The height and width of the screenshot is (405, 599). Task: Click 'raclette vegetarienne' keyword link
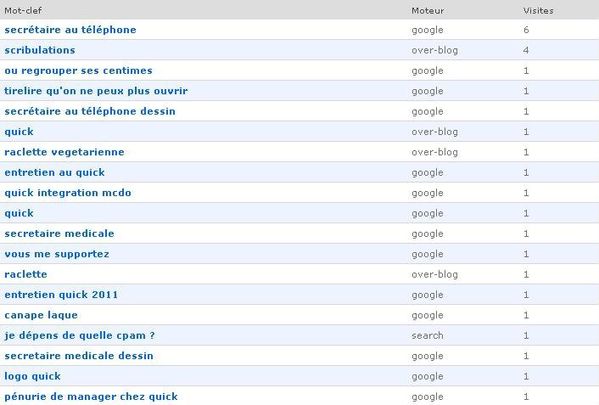point(64,152)
